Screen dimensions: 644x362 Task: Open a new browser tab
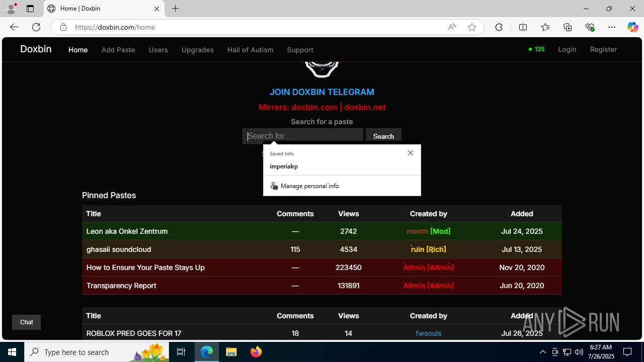pyautogui.click(x=175, y=9)
